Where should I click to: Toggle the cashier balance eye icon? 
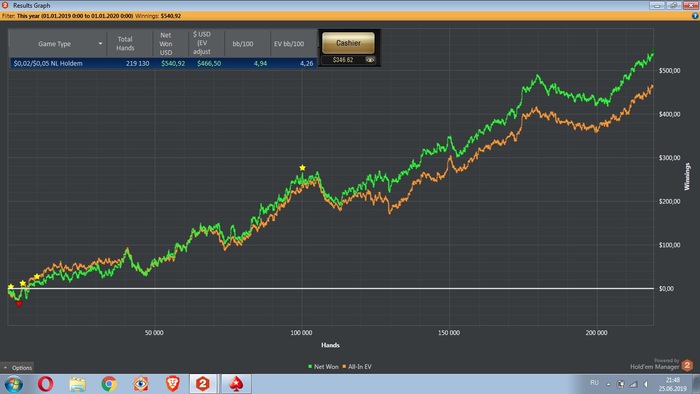(370, 60)
